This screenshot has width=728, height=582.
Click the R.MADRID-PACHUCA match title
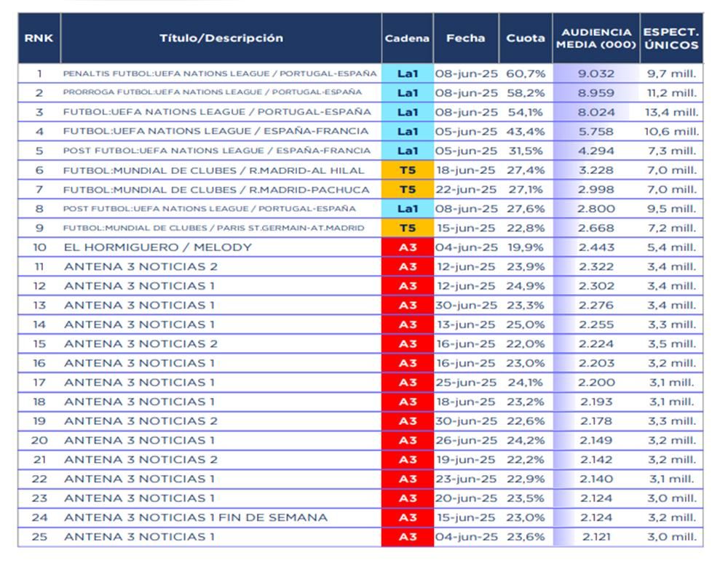pos(216,189)
